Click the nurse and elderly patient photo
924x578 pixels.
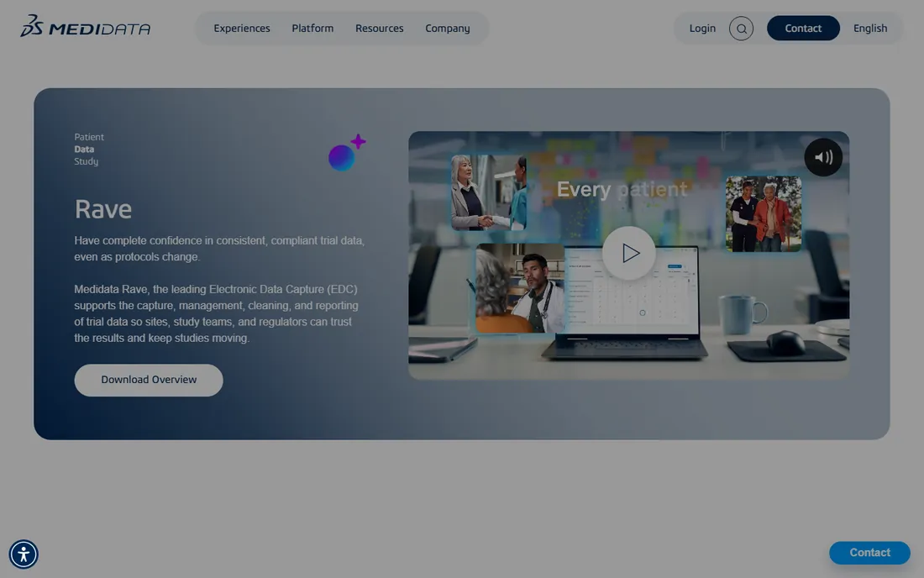(x=764, y=214)
